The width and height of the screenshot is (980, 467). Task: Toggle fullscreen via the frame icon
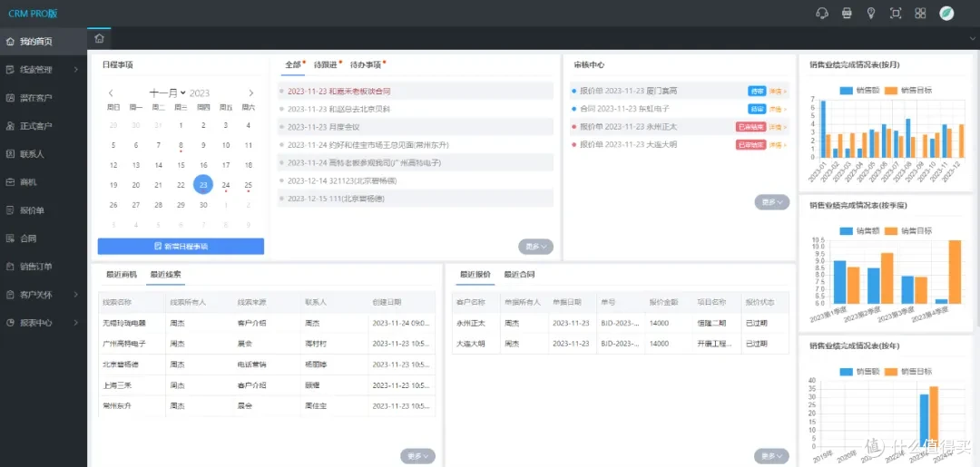pyautogui.click(x=896, y=13)
